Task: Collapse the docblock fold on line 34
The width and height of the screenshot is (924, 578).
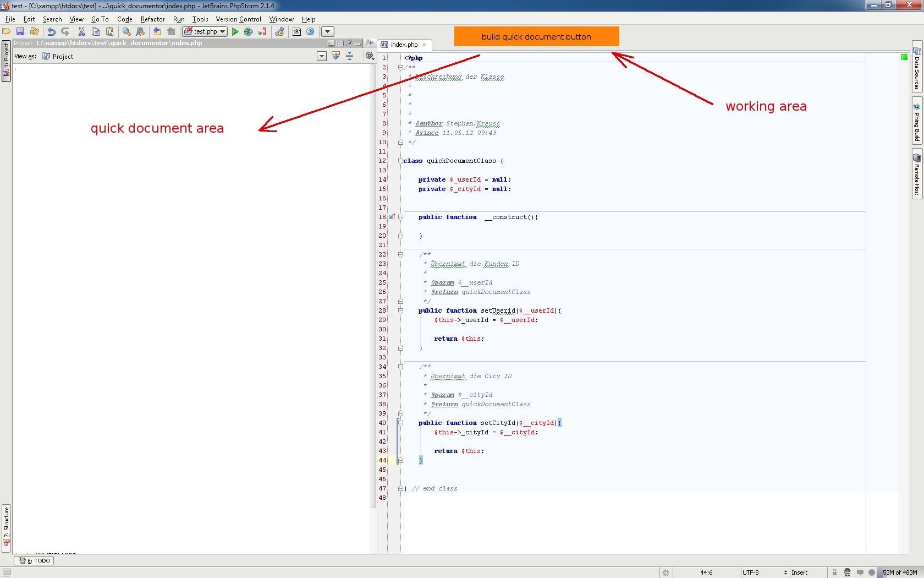Action: pos(400,367)
